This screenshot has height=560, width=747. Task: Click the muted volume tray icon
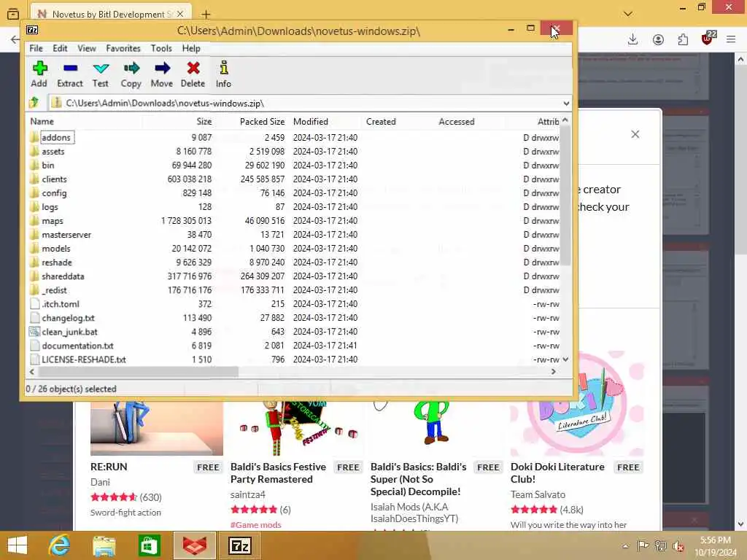(678, 545)
